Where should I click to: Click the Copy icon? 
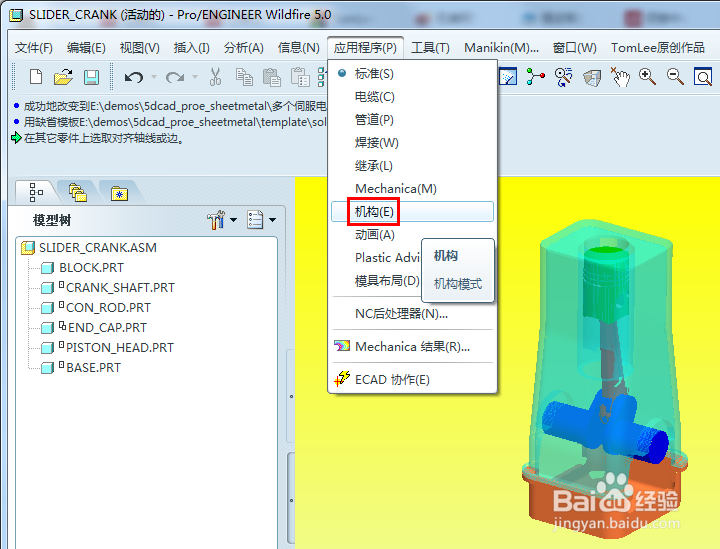pyautogui.click(x=244, y=77)
